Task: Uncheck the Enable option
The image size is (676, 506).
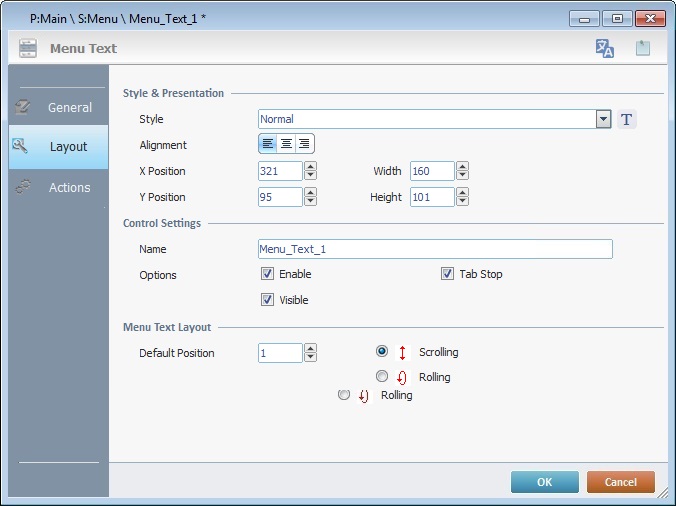Action: (x=267, y=274)
